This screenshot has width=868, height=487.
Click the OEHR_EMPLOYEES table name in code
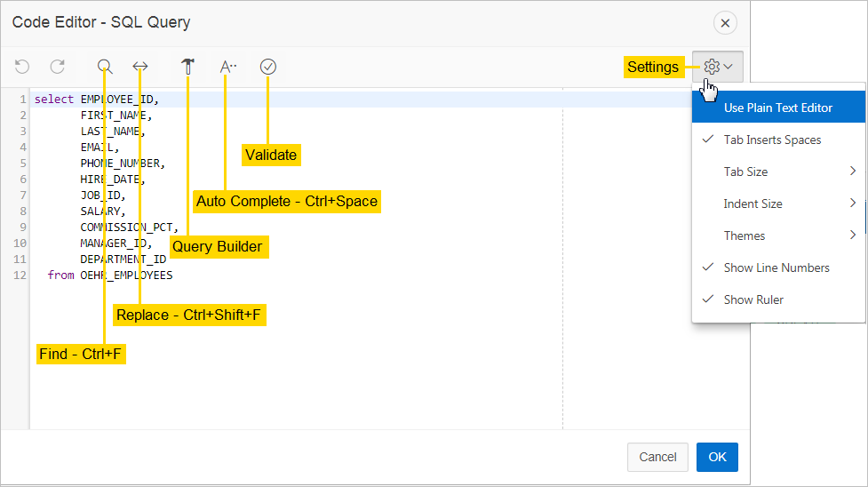126,275
